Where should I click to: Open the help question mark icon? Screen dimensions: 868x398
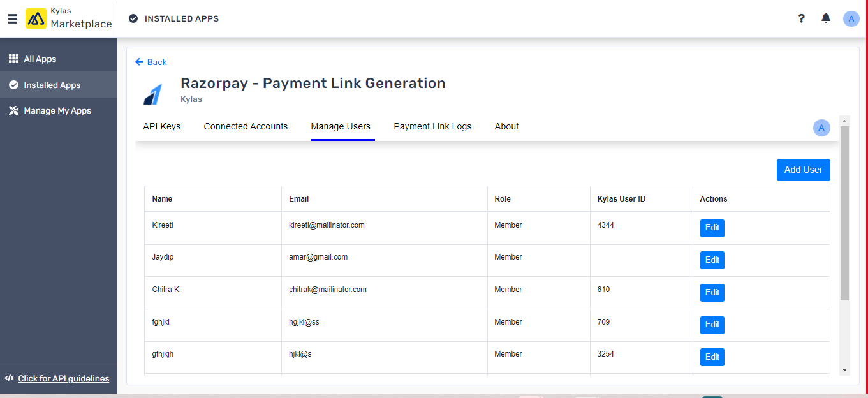click(802, 18)
